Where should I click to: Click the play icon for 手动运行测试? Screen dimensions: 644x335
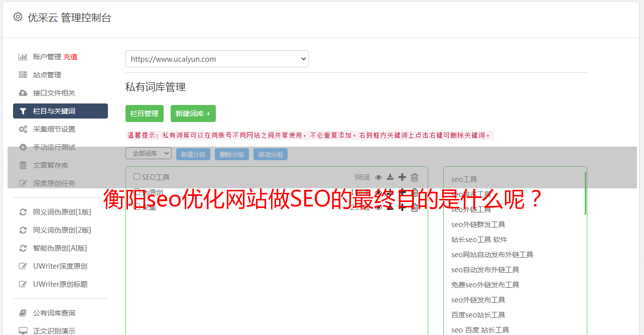pos(23,147)
